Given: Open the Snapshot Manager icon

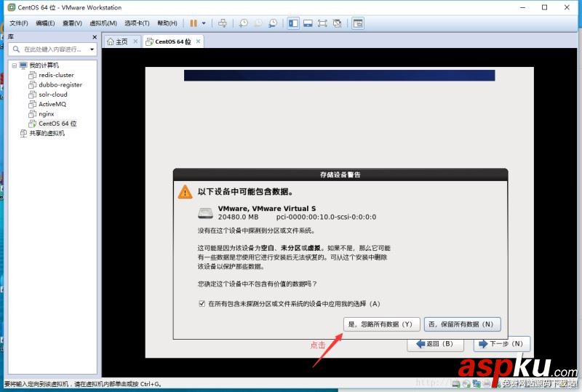Looking at the screenshot, I should [273, 23].
